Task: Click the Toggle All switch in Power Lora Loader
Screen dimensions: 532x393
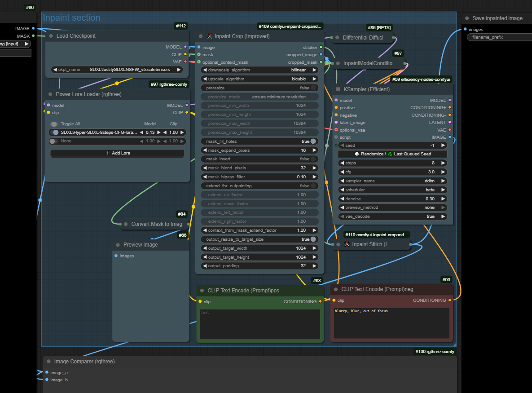Action: [x=53, y=124]
